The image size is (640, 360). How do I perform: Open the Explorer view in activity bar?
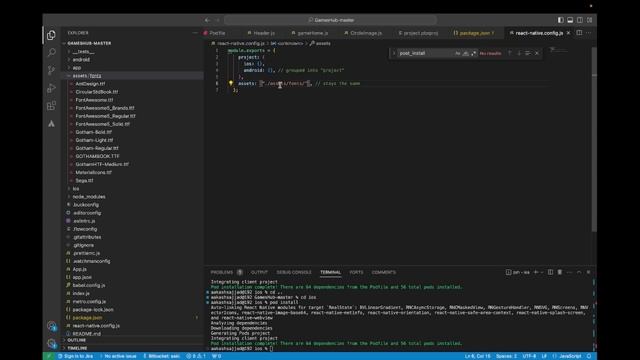point(51,35)
